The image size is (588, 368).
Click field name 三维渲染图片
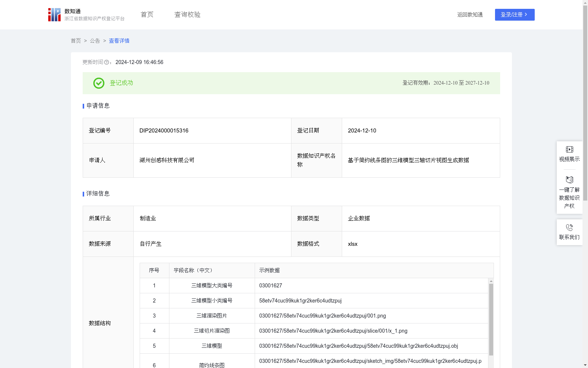tap(212, 316)
